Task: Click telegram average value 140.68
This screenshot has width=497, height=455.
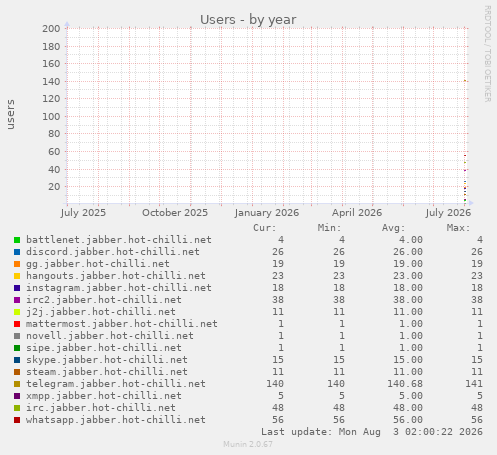Action: click(x=405, y=384)
